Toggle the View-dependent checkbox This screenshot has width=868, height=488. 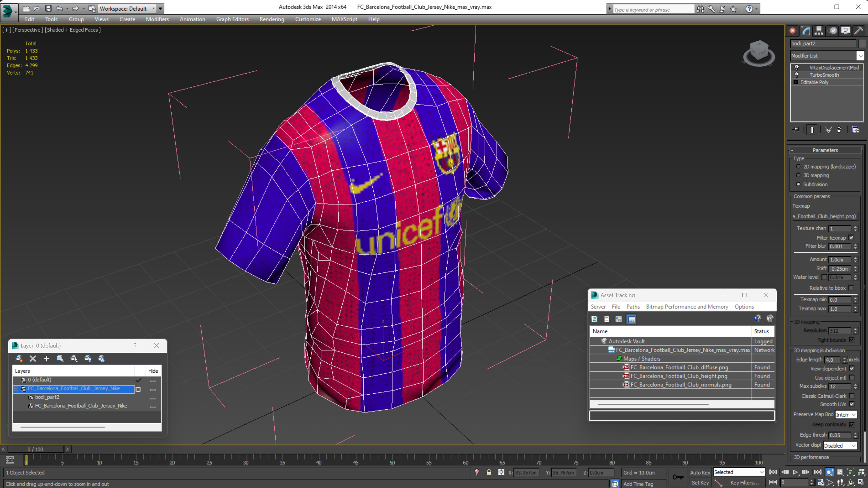click(852, 369)
